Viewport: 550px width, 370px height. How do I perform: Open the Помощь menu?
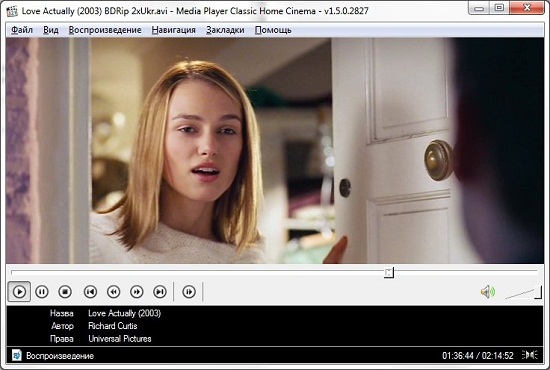coord(273,30)
